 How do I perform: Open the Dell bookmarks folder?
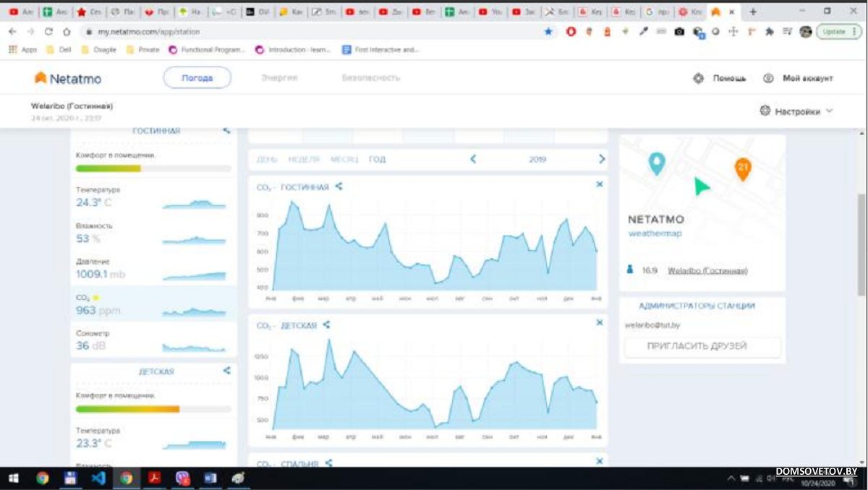(x=59, y=50)
